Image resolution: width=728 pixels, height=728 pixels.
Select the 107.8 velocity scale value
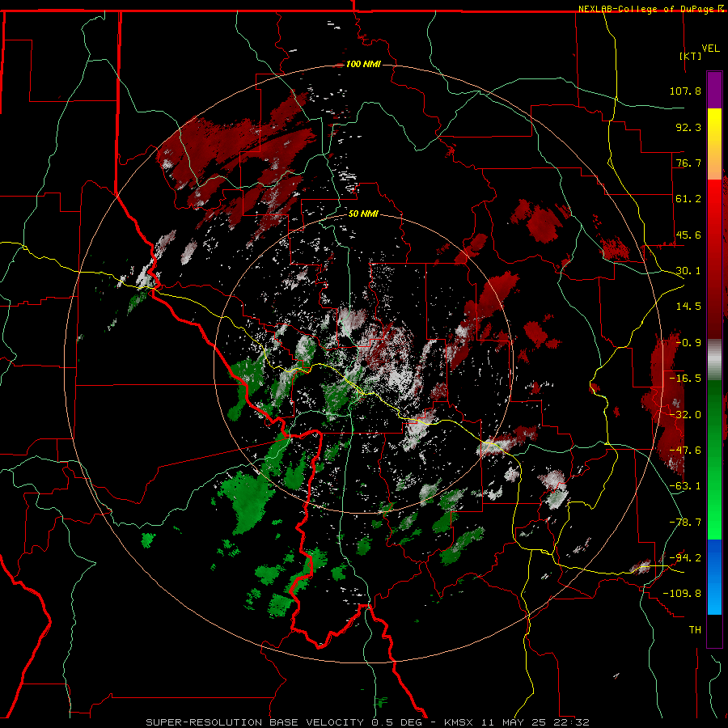[x=685, y=91]
